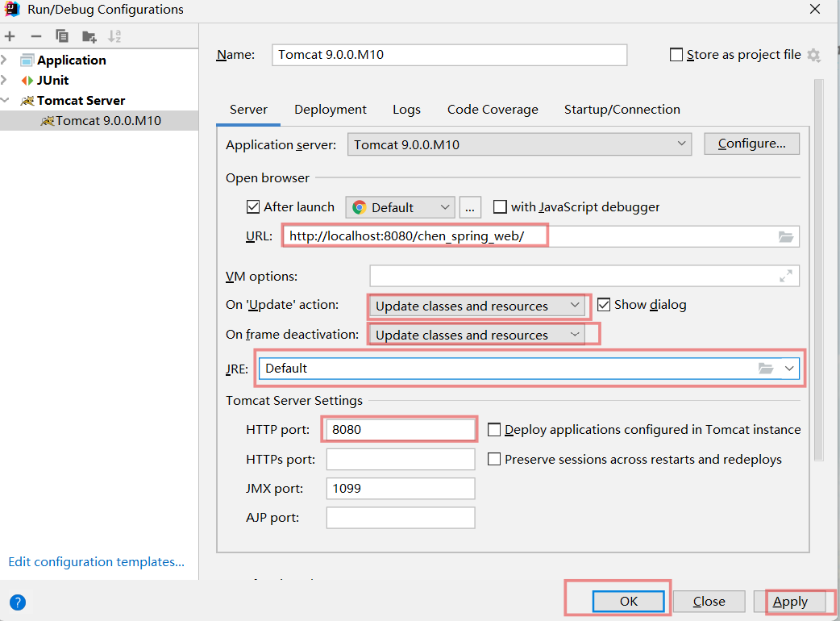840x621 pixels.
Task: Click the JUnit type icon
Action: (27, 81)
